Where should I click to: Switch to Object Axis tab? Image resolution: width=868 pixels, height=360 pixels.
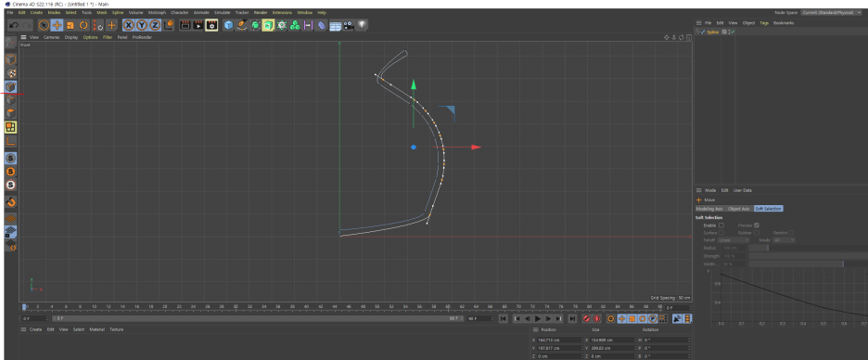click(x=739, y=209)
